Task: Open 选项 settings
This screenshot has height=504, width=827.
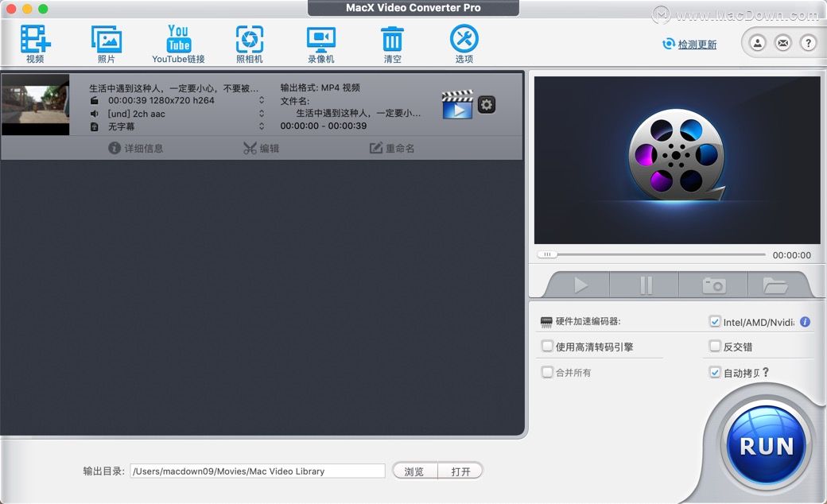Action: [x=464, y=43]
